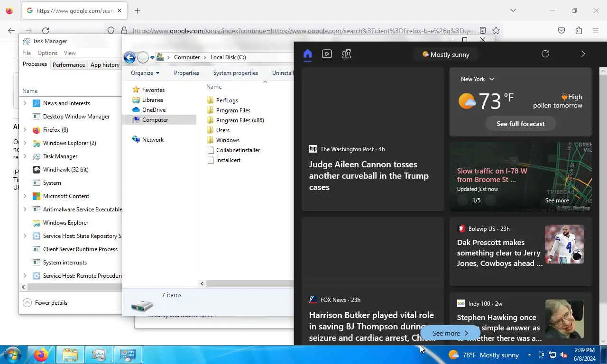Expand Service Host: State Repository row
Screen dimensions: 607x364
[x=25, y=236]
